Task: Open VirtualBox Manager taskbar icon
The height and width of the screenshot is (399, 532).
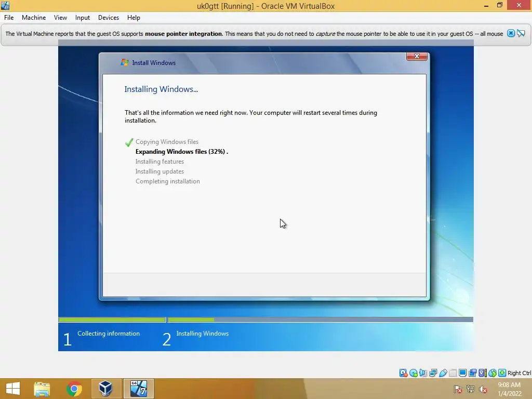Action: tap(106, 389)
